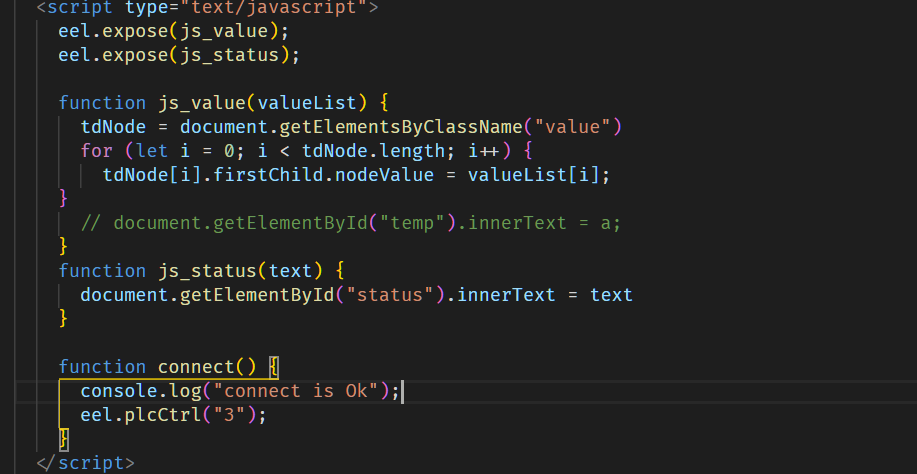Click the plcCtrl method call

tap(164, 415)
